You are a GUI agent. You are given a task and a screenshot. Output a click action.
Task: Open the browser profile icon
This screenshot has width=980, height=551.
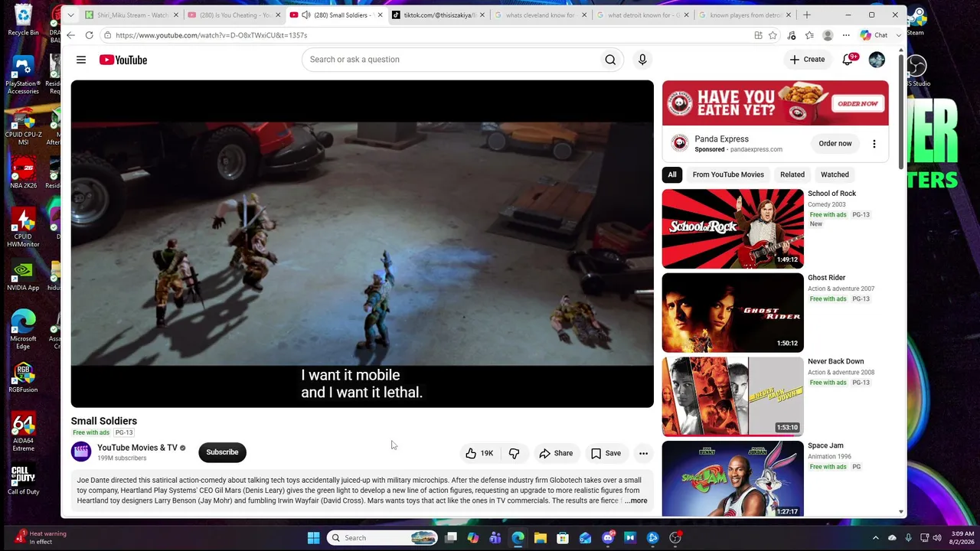(x=828, y=35)
